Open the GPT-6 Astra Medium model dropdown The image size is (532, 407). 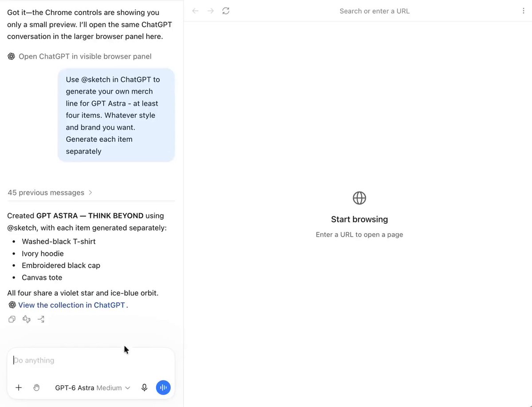(93, 387)
